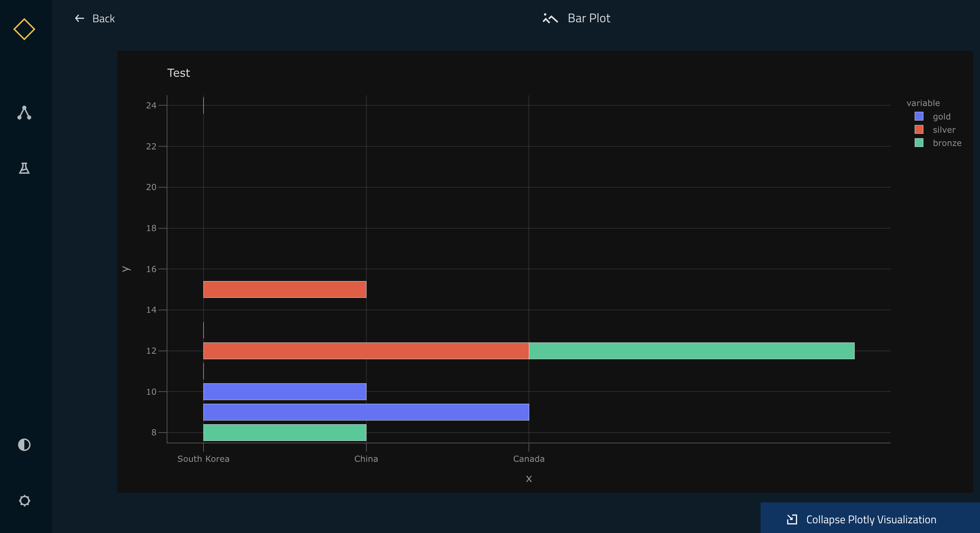Click the 'South Korea' axis label
The width and height of the screenshot is (980, 533).
[203, 459]
